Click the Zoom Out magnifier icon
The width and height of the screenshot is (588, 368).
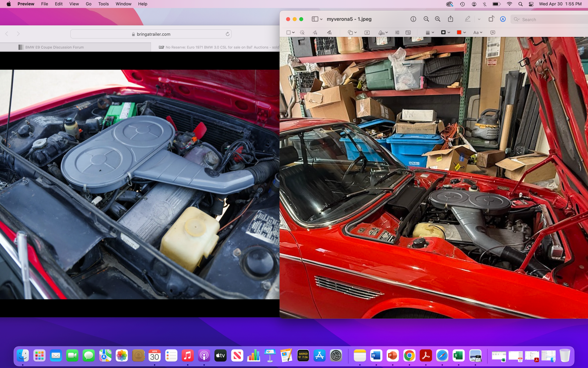pyautogui.click(x=426, y=19)
